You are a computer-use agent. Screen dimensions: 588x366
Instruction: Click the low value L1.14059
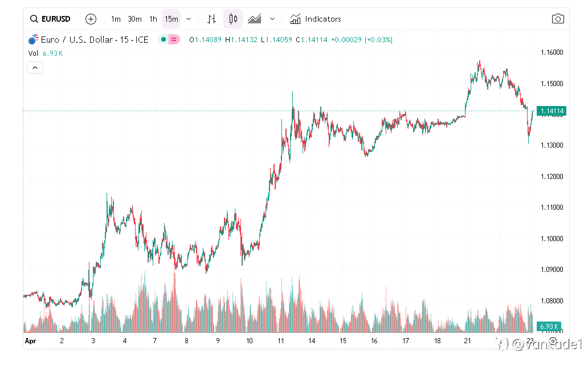276,40
